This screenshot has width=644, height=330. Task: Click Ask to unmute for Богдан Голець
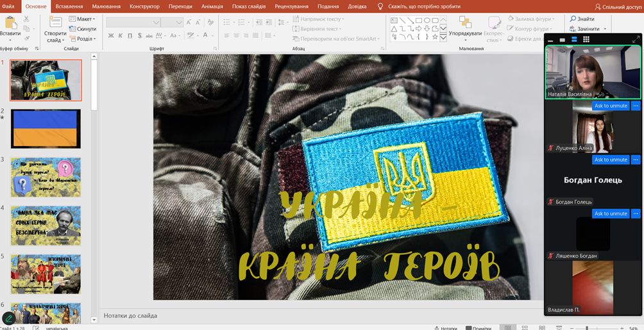click(610, 160)
